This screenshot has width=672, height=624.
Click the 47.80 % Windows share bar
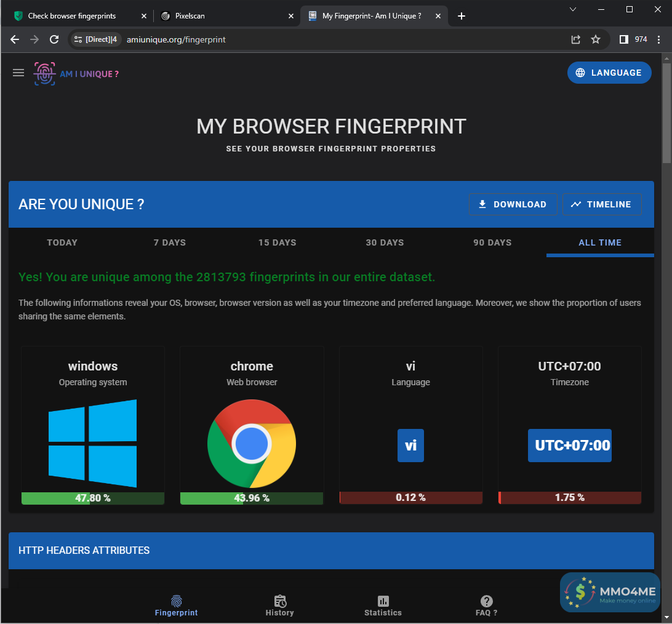92,498
